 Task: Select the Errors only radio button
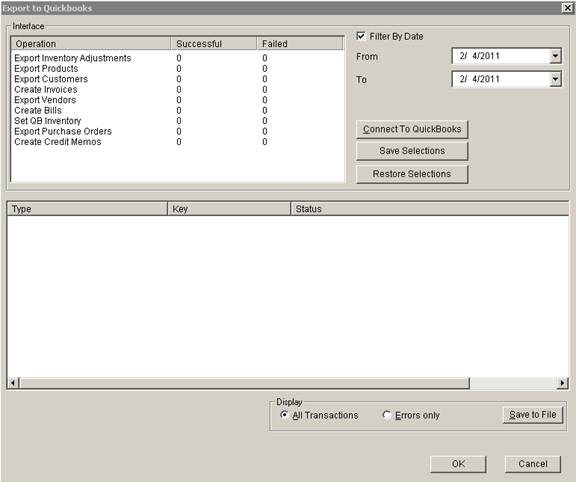[x=386, y=415]
